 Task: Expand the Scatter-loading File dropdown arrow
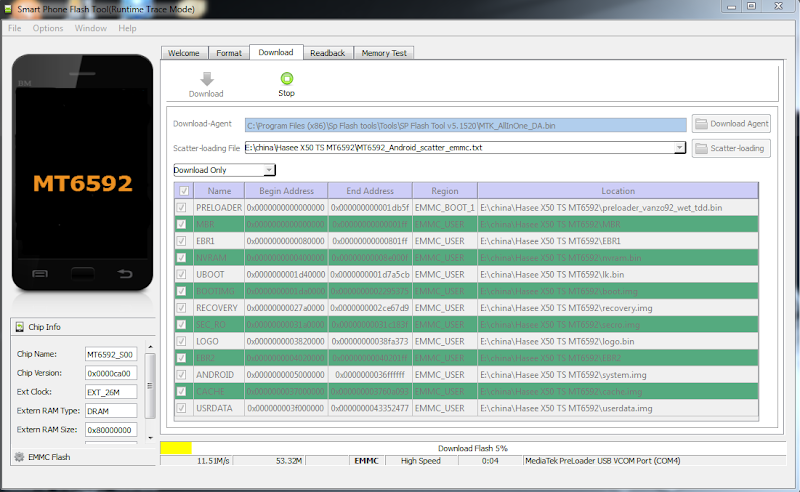click(x=679, y=147)
